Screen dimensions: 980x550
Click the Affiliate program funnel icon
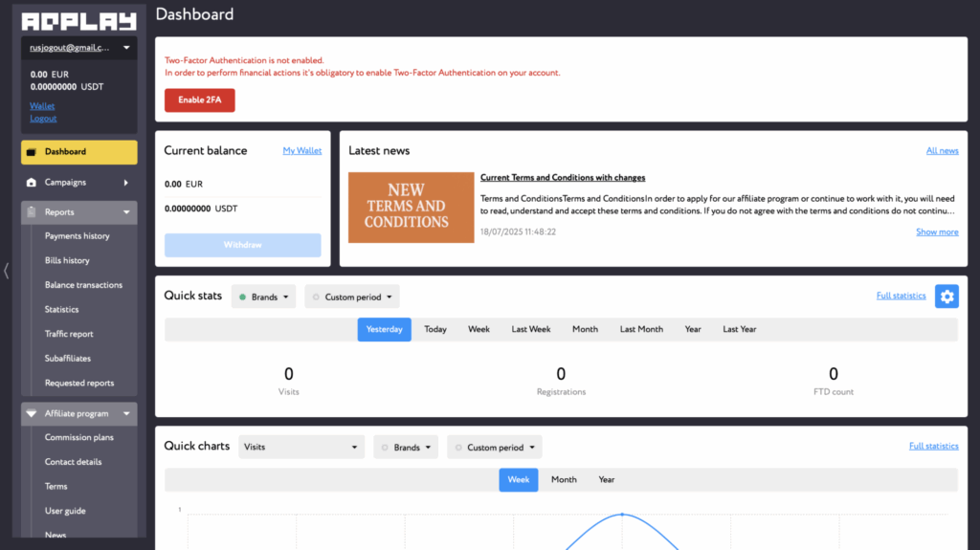point(32,414)
